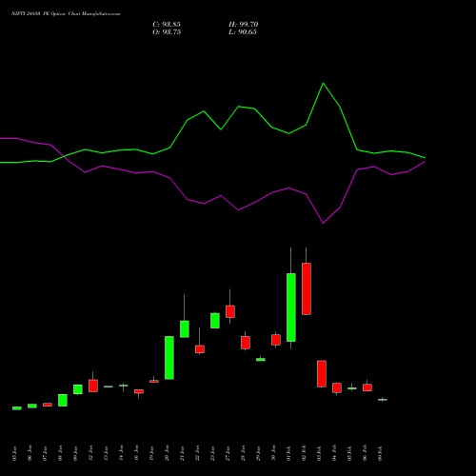Click the 27 Jan date label
The image size is (476, 476).
228,453
